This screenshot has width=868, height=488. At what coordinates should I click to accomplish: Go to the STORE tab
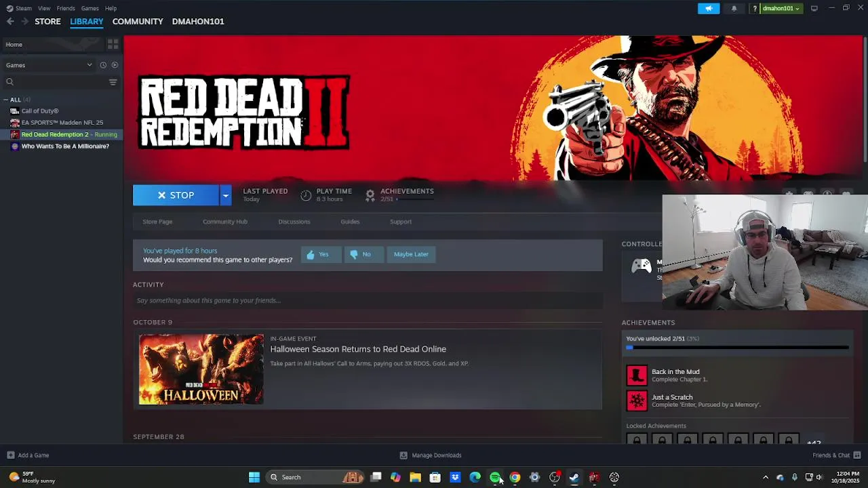coord(47,22)
